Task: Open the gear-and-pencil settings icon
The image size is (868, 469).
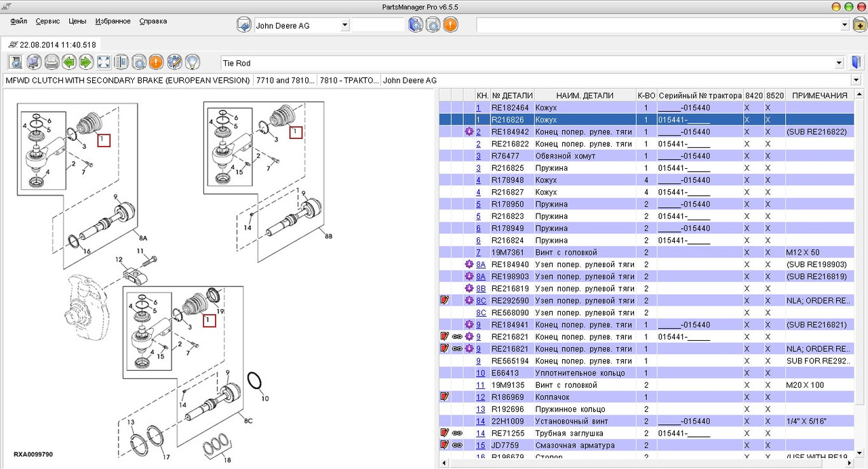Action: [174, 63]
